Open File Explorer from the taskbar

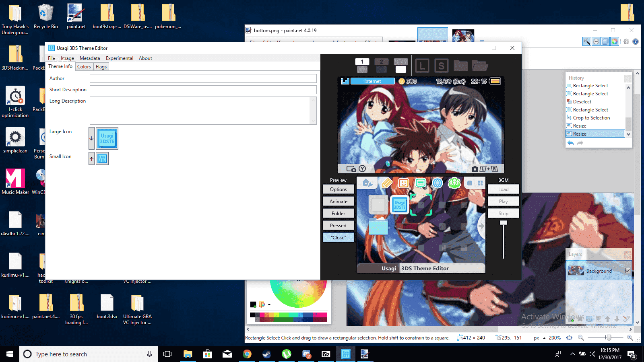point(188,354)
